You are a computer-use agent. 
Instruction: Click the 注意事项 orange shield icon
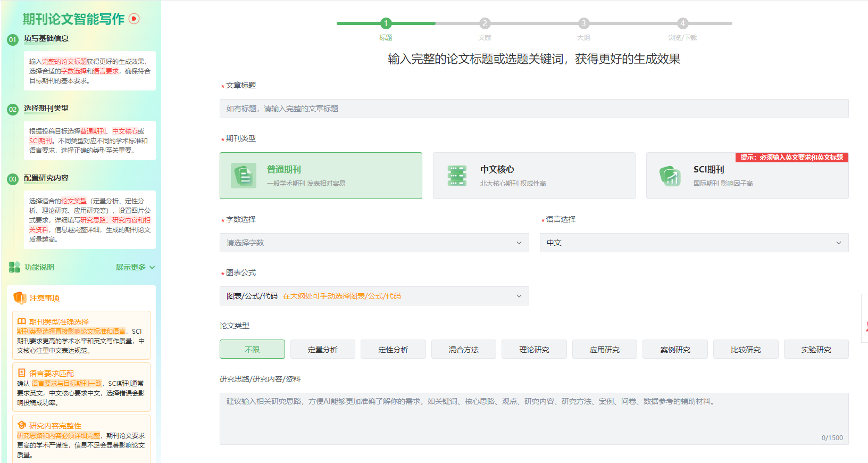tap(20, 298)
